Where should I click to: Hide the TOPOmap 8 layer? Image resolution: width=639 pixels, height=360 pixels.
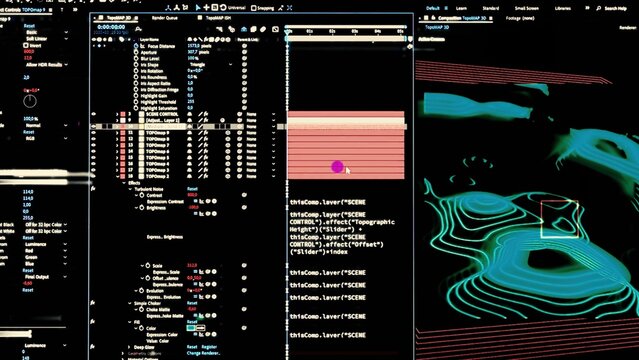click(94, 139)
